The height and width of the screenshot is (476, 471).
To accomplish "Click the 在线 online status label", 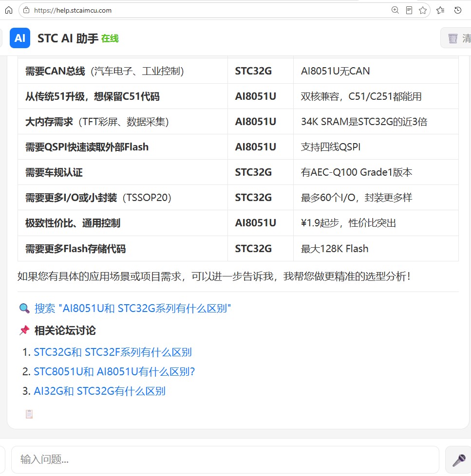I will [x=110, y=38].
